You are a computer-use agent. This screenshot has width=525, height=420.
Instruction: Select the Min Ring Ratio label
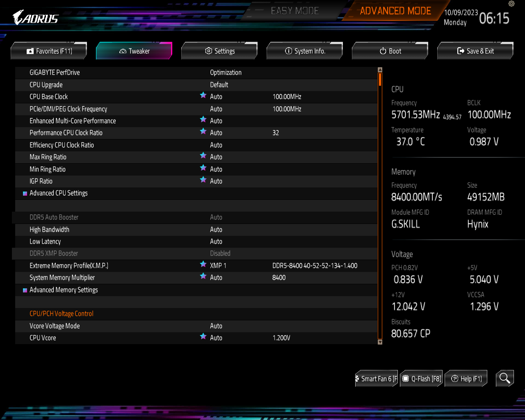tap(48, 169)
